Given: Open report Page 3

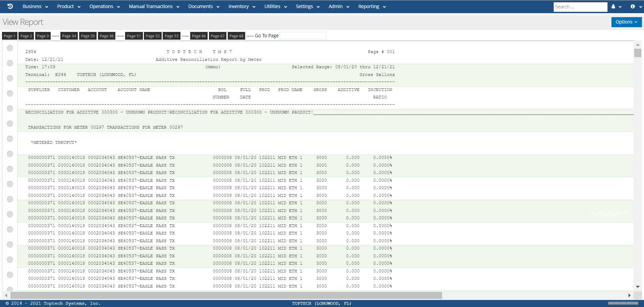Looking at the screenshot, I should 43,36.
